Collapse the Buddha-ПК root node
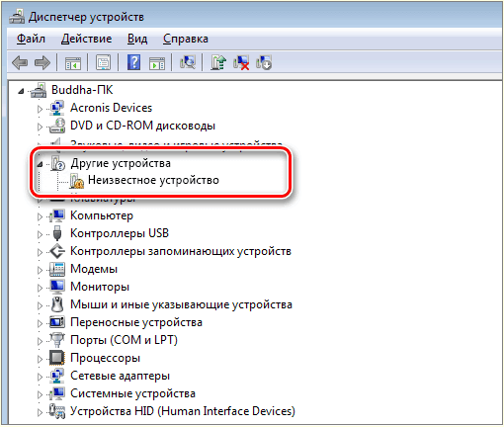 tap(21, 91)
